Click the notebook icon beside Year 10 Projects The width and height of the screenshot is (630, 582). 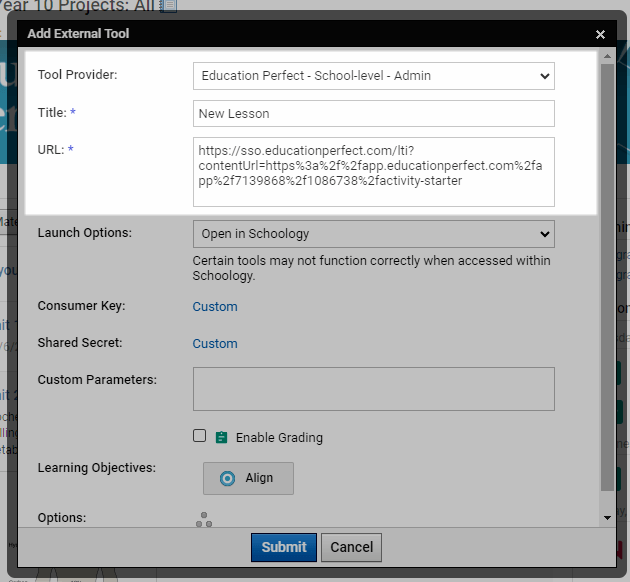click(x=168, y=6)
